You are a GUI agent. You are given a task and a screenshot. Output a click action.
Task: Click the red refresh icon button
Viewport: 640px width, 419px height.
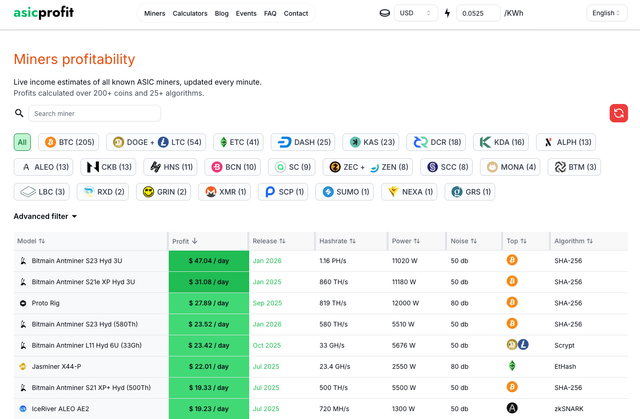[618, 113]
